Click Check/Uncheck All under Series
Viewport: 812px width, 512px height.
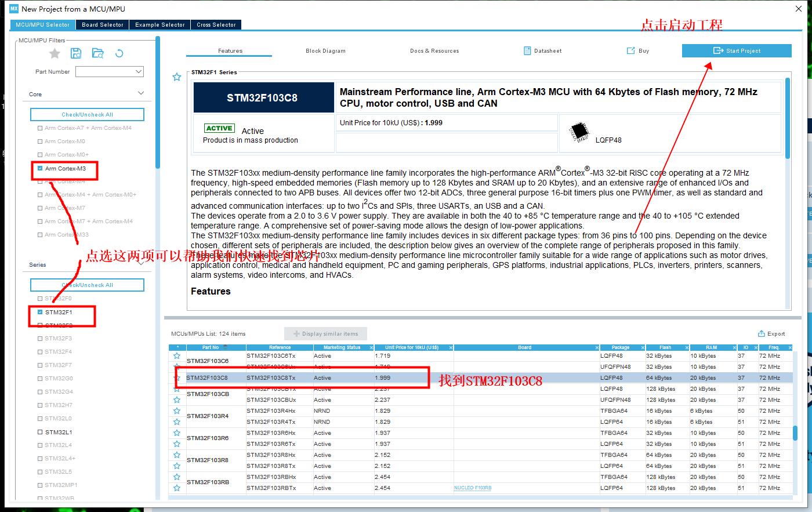[87, 285]
